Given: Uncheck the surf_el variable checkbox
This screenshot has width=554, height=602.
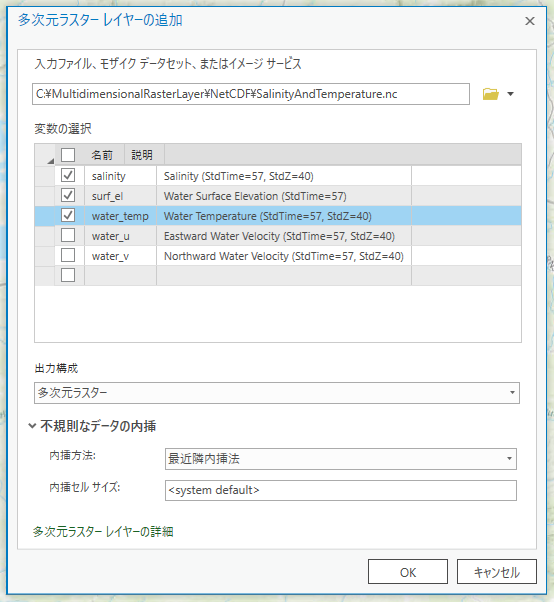Looking at the screenshot, I should pos(68,195).
